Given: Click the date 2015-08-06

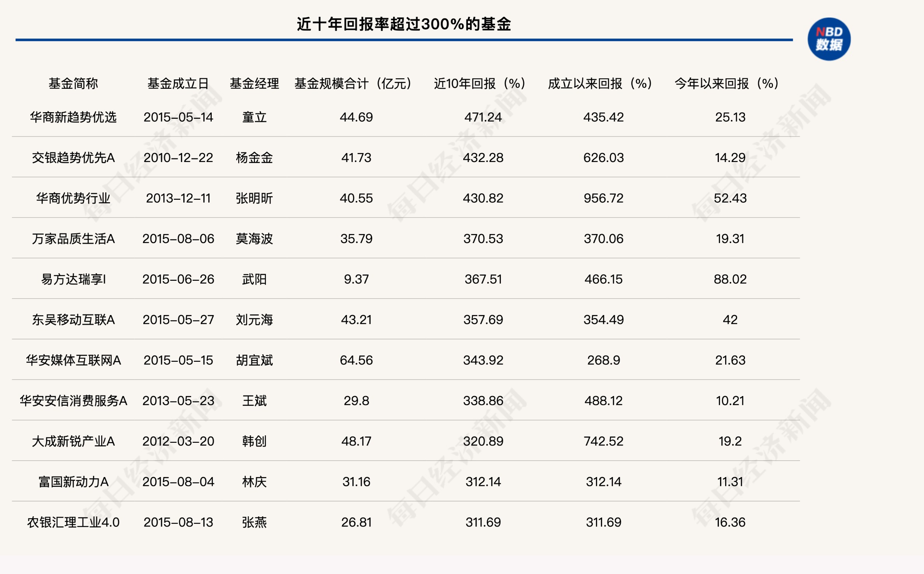Looking at the screenshot, I should (x=178, y=239).
